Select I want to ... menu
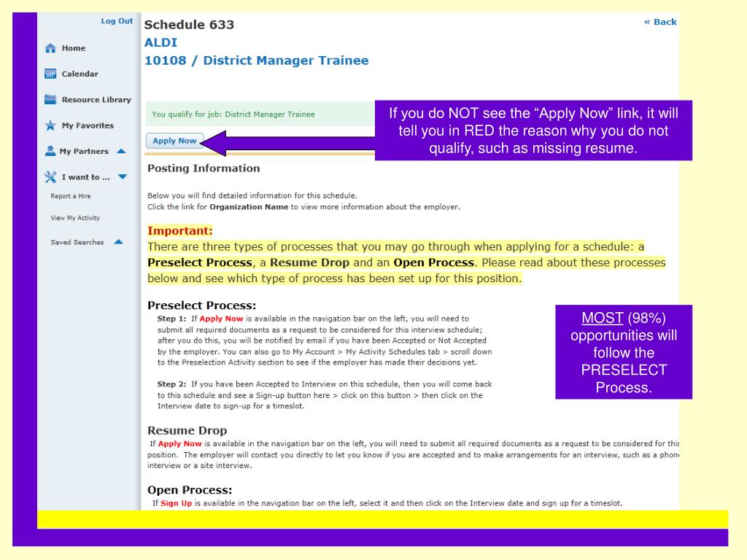 [x=86, y=177]
